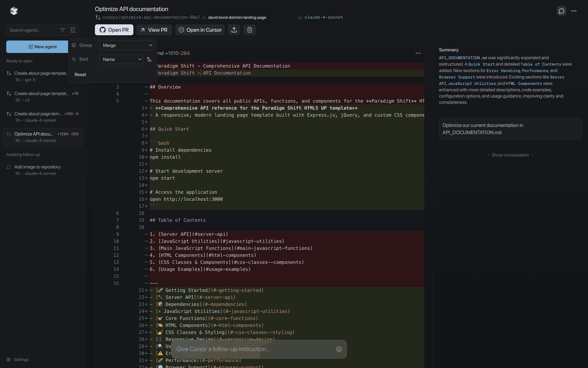The width and height of the screenshot is (588, 368).
Task: Open Settings in the sidebar
Action: tap(18, 359)
